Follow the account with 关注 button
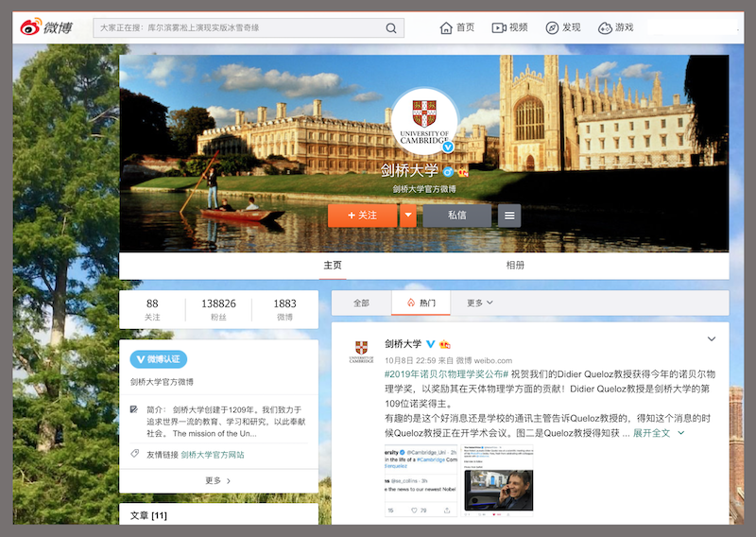Screen dimensions: 756x537 (x=362, y=216)
